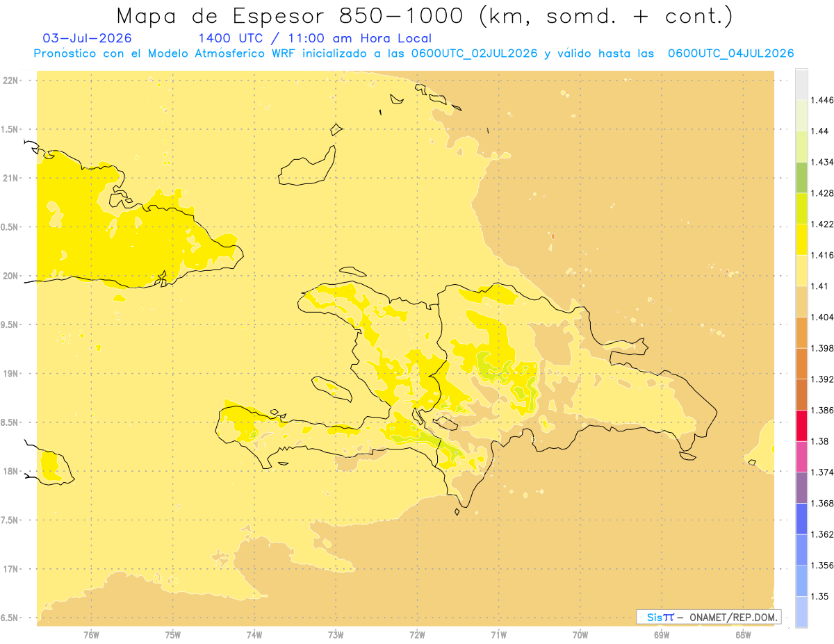
Task: Click the legend value "1.374"
Action: (x=822, y=472)
